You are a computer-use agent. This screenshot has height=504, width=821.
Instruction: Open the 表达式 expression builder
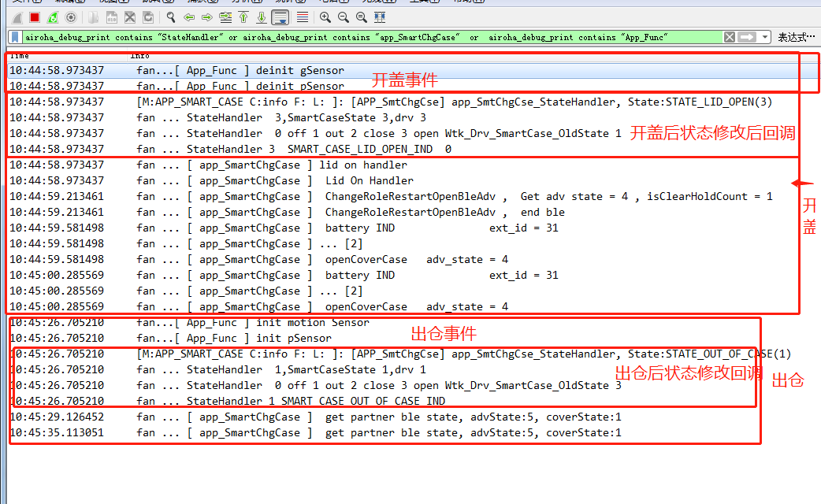pyautogui.click(x=797, y=37)
